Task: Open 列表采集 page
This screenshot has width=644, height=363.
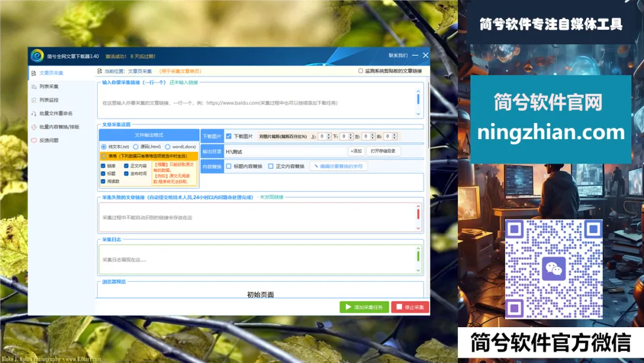Action: point(49,87)
